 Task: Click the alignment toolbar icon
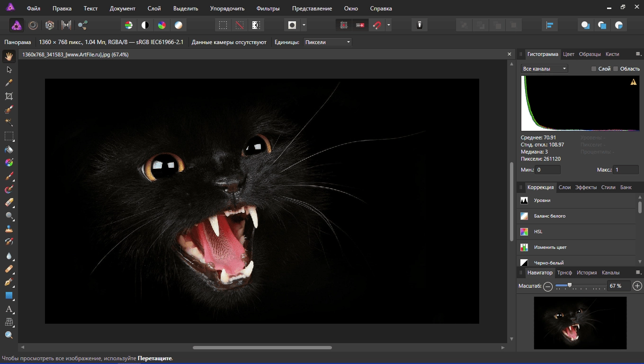[x=550, y=25]
